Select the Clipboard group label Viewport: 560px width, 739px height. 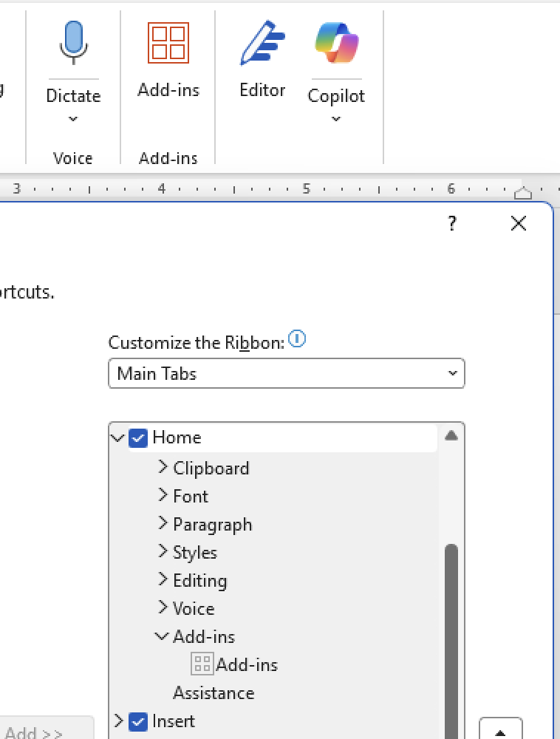[211, 468]
